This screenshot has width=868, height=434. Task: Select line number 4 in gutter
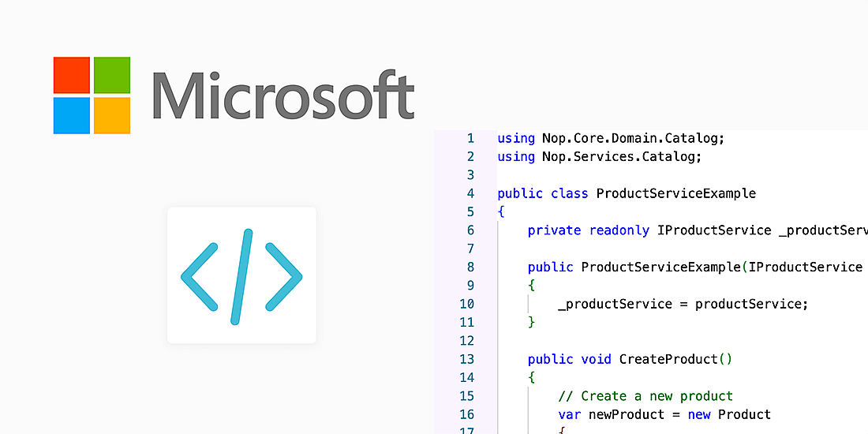click(x=470, y=194)
